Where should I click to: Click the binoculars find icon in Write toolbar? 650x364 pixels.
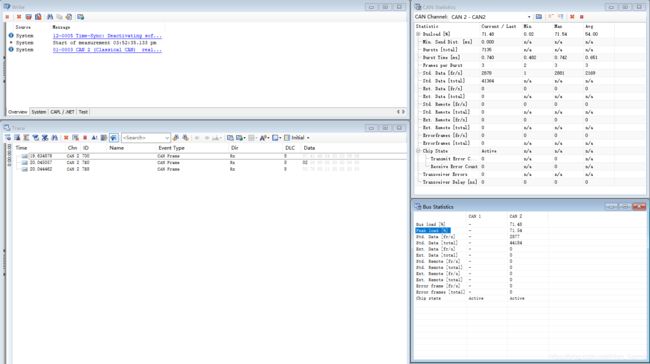(x=50, y=17)
